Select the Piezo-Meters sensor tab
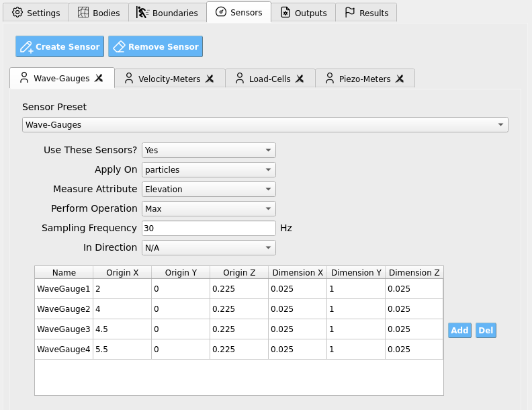 pyautogui.click(x=365, y=79)
